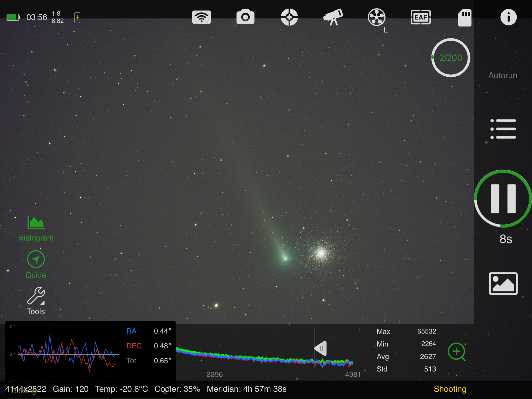Open the telescope mount settings icon

click(x=333, y=17)
